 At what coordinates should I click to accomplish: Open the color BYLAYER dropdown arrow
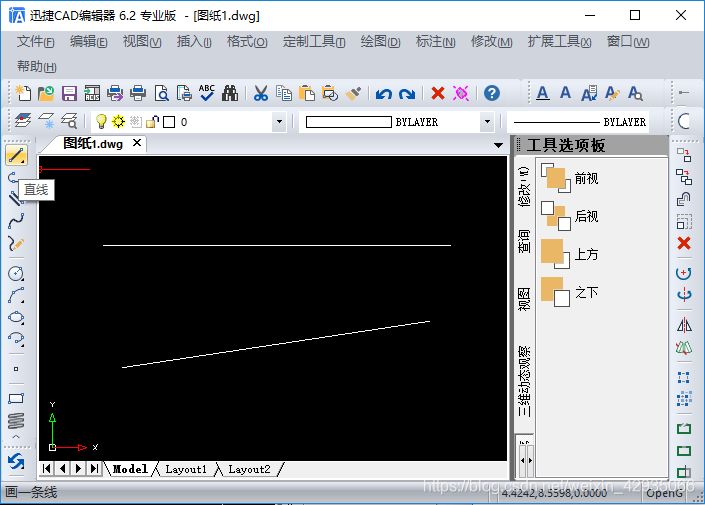(487, 121)
